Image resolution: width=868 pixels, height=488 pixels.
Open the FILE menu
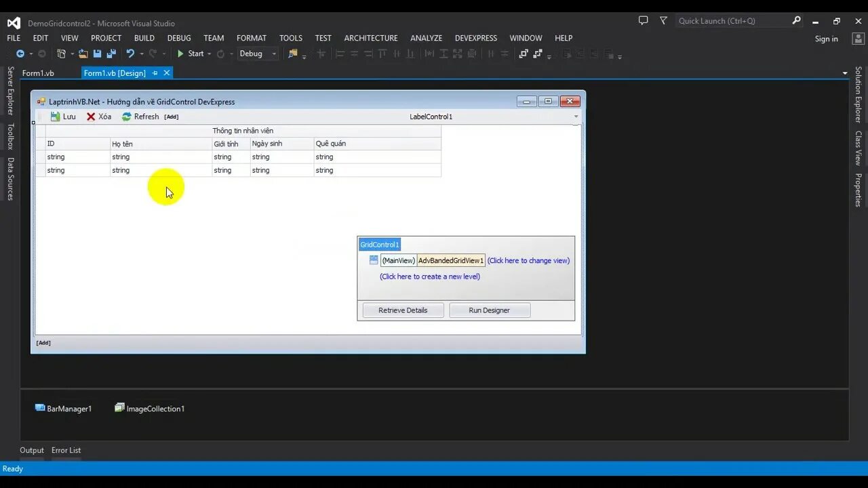(x=14, y=38)
